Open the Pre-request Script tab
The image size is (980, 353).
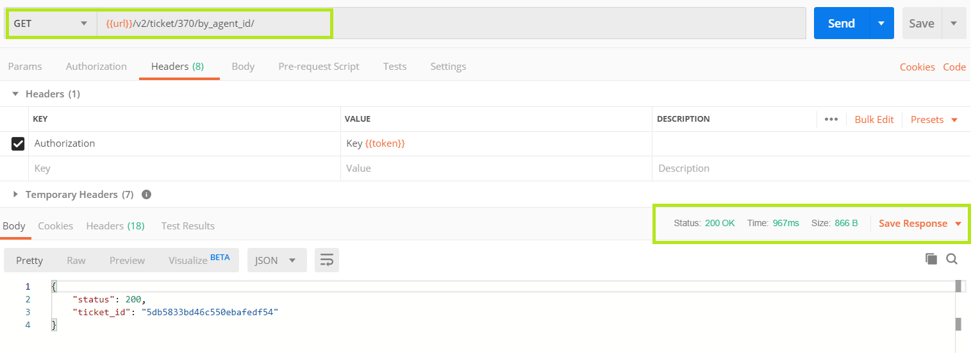point(319,66)
